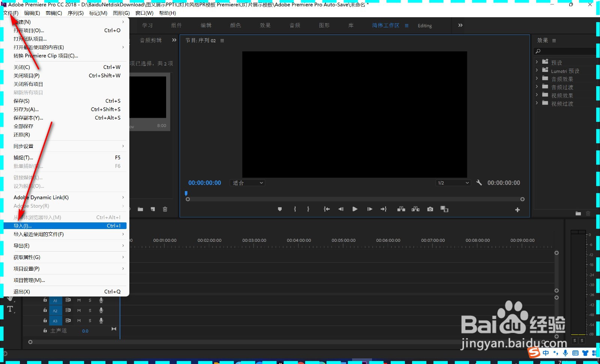Click new custom bin icon in Effects panel
This screenshot has width=600, height=364.
pos(578,213)
